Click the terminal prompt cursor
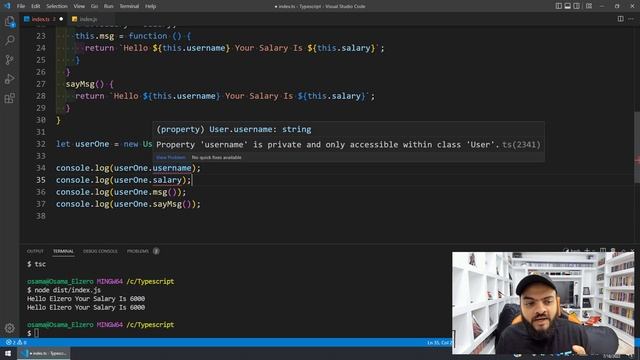This screenshot has height=360, width=640. tap(36, 333)
